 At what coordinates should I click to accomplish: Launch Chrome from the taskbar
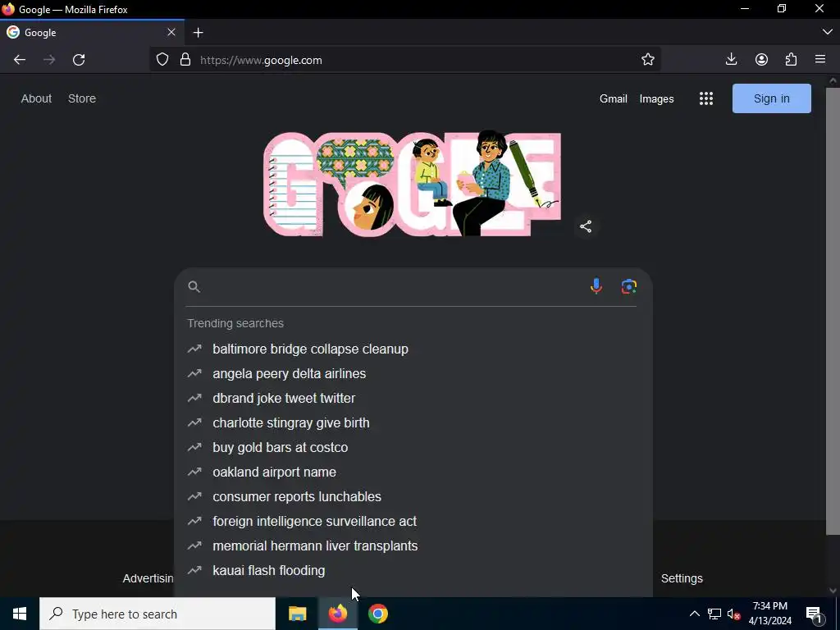(377, 614)
